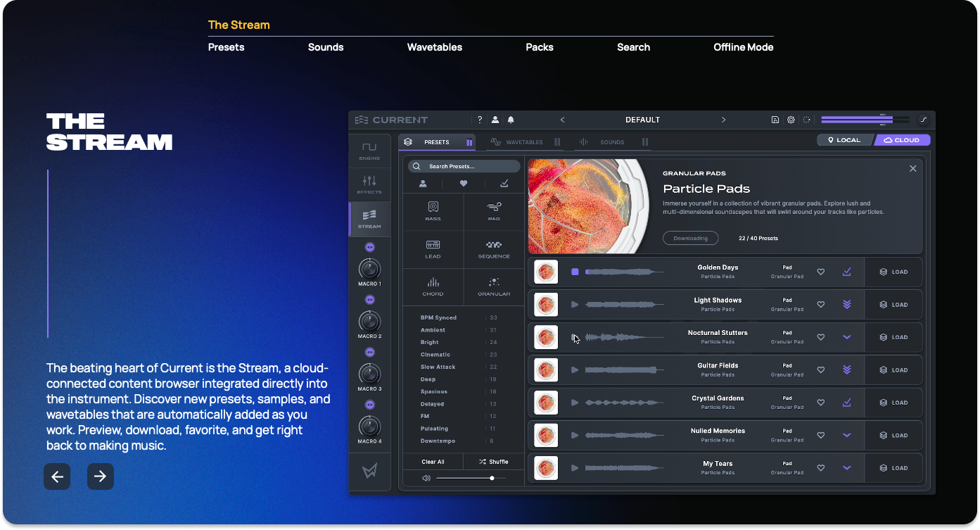Open the Presets tab in the Stream browser
Viewport: 980px width, 530px height.
click(437, 142)
